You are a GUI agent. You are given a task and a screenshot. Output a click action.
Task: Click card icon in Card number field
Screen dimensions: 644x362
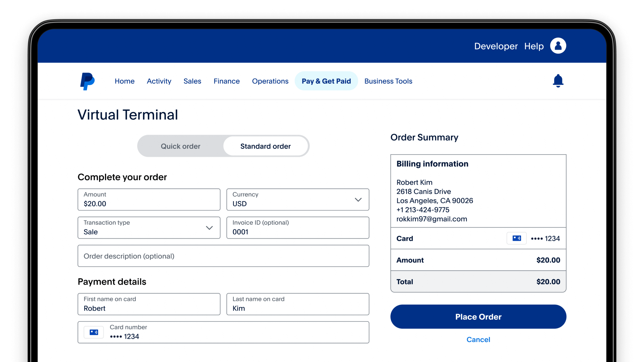tap(94, 332)
